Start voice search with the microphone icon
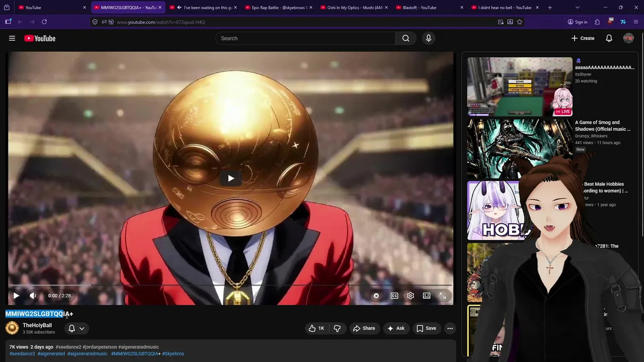644x362 pixels. click(x=429, y=38)
